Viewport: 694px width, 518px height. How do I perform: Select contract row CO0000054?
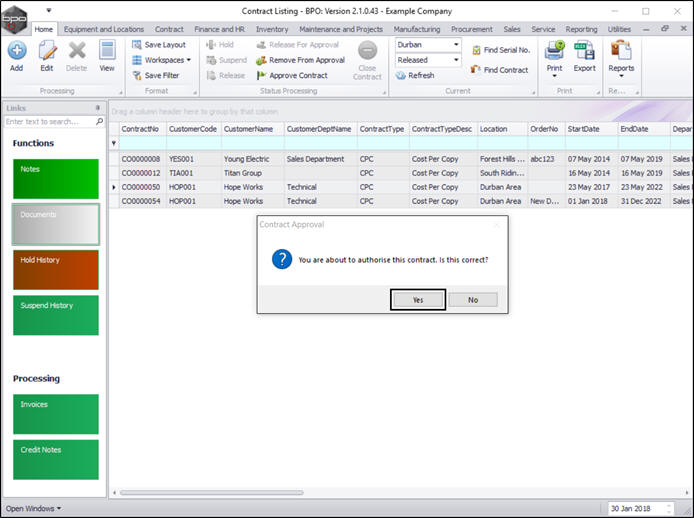click(x=401, y=201)
